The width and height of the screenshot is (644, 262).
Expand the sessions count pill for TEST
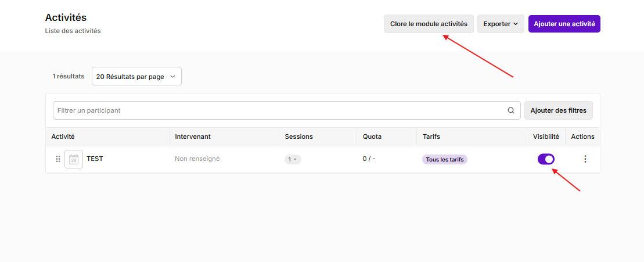tap(293, 159)
